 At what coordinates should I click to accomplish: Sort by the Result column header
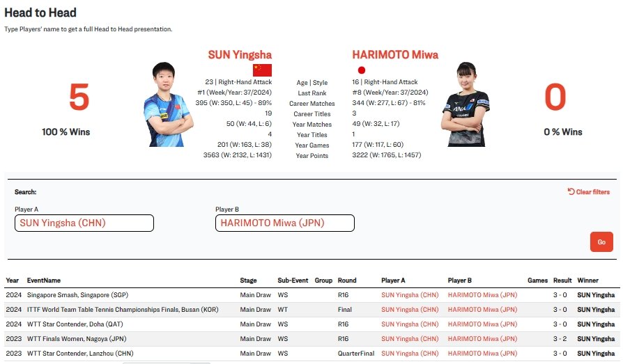pos(562,280)
